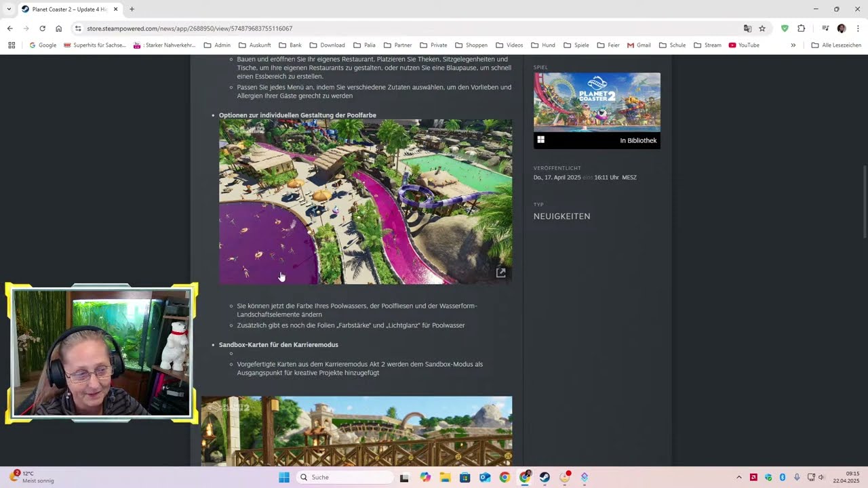
Task: Translate this page with Google Translate icon
Action: (x=747, y=28)
